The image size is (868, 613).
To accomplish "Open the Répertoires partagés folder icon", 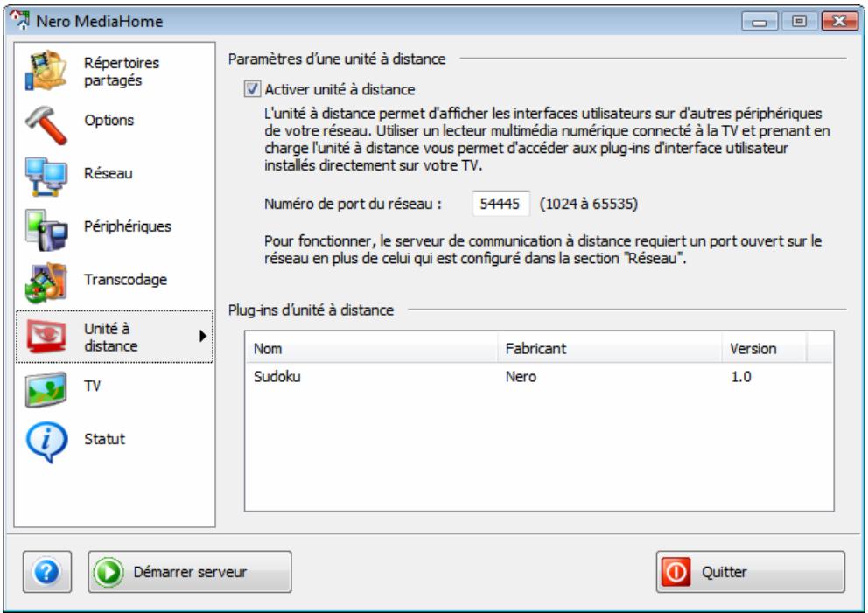I will (46, 71).
